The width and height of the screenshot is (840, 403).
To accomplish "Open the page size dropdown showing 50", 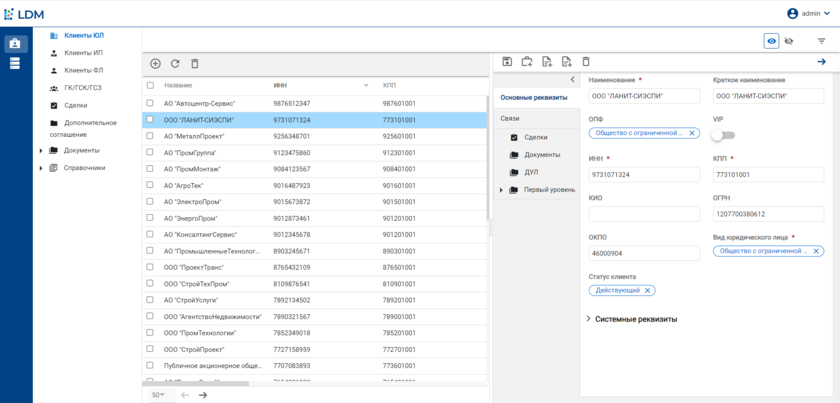I will (158, 395).
